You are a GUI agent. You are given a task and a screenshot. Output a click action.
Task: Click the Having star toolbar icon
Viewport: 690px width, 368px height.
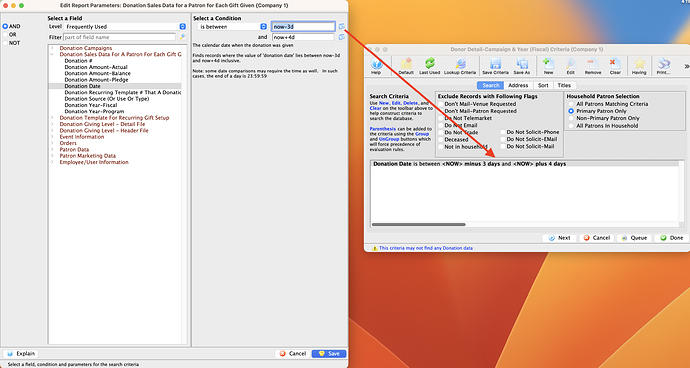click(x=639, y=66)
